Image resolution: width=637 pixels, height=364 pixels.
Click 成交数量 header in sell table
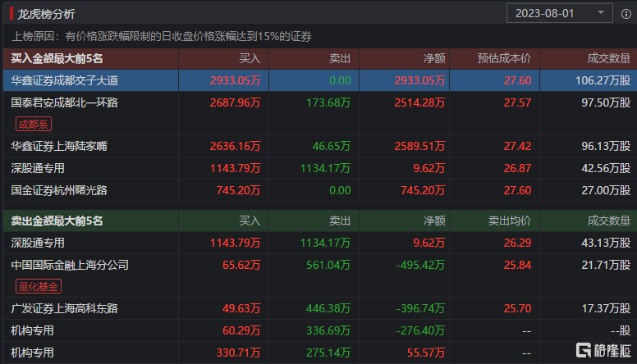[x=609, y=221]
